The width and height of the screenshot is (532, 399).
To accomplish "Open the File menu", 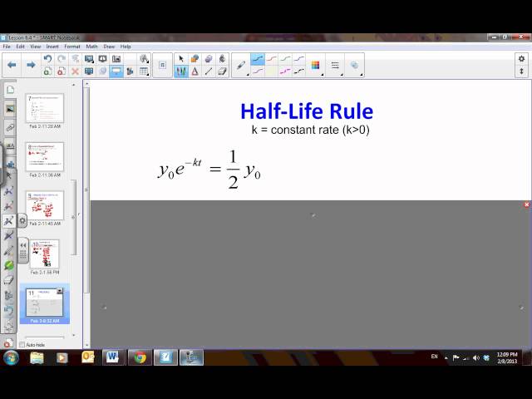I will (x=7, y=47).
